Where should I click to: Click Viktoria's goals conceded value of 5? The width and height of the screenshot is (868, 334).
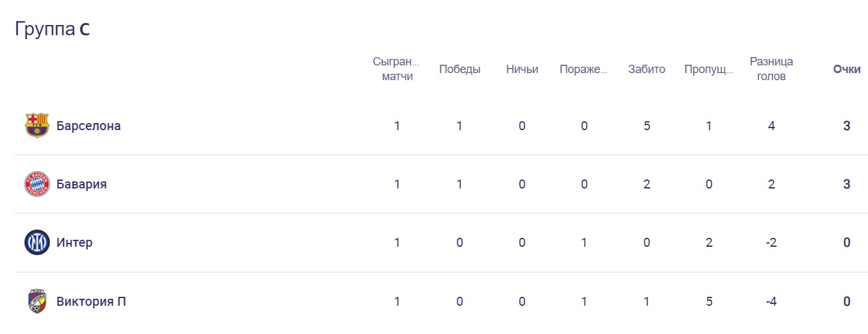709,301
